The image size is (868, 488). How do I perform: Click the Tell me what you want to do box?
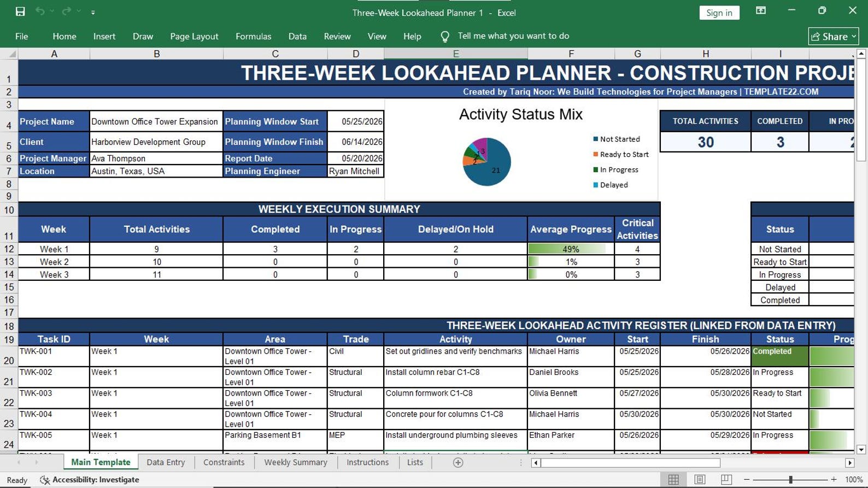pyautogui.click(x=513, y=36)
